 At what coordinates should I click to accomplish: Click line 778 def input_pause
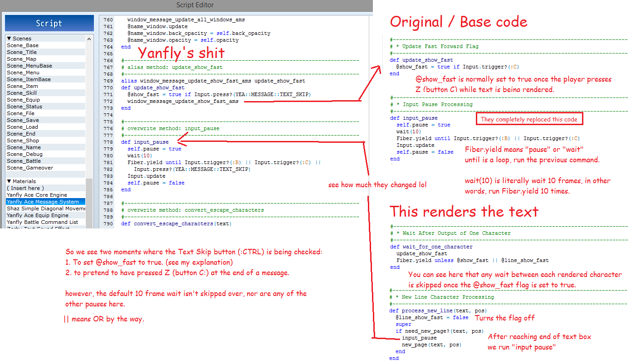145,142
